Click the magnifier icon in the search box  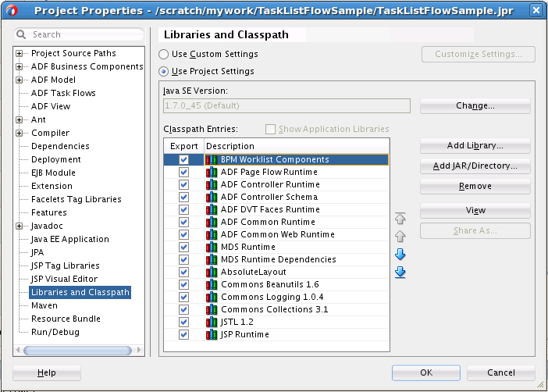[21, 34]
